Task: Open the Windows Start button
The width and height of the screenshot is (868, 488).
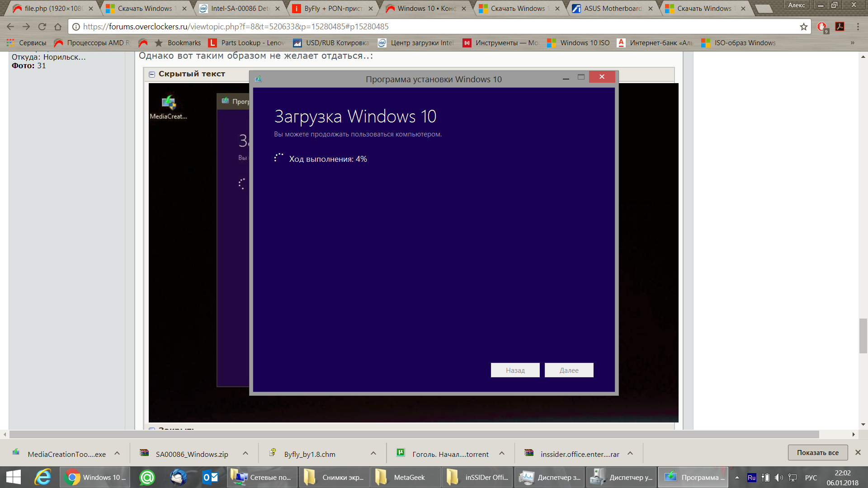Action: click(x=14, y=477)
